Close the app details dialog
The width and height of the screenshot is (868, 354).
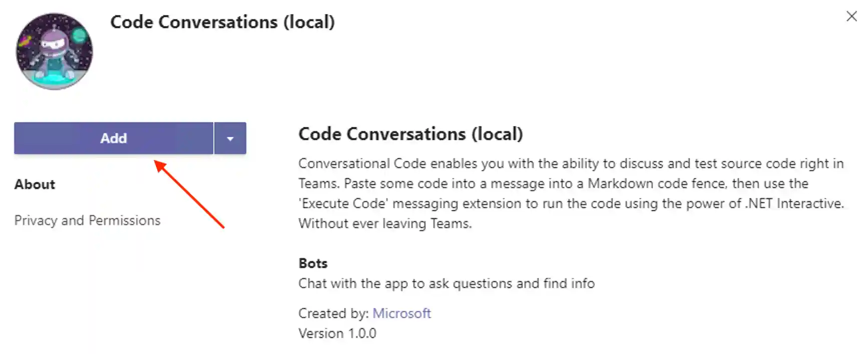[851, 16]
